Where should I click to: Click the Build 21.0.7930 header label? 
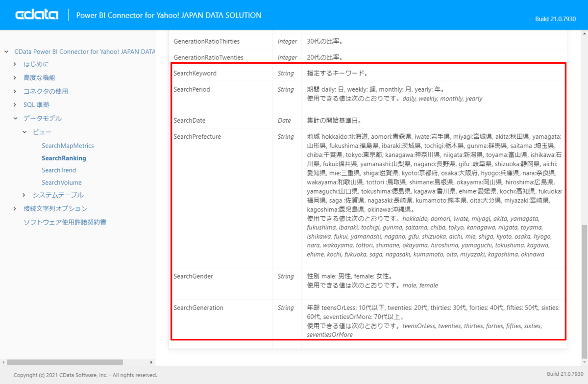click(x=556, y=19)
